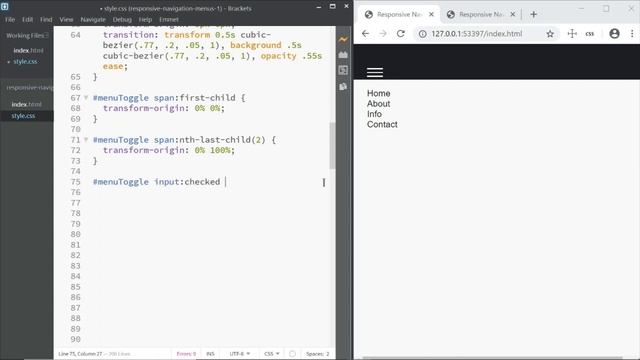Click the fourth icon in Brackets right toolbar
Viewport: 640px width, 360px height.
point(343,86)
